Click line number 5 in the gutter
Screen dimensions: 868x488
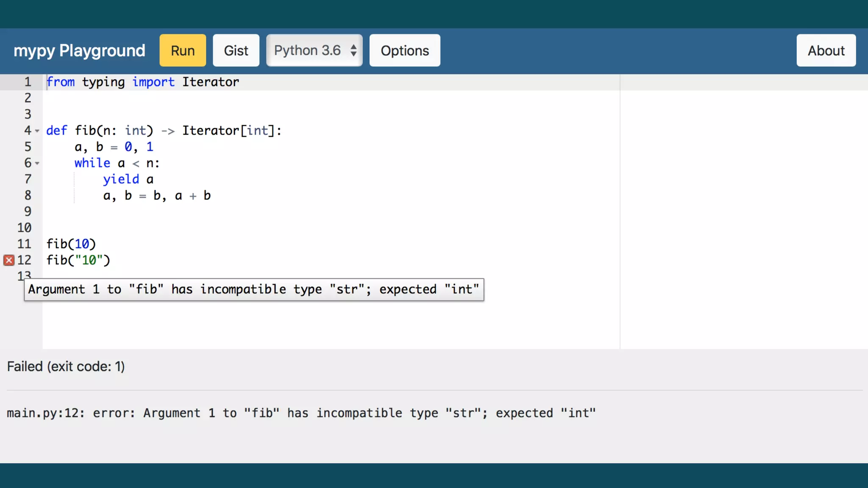[x=28, y=147]
